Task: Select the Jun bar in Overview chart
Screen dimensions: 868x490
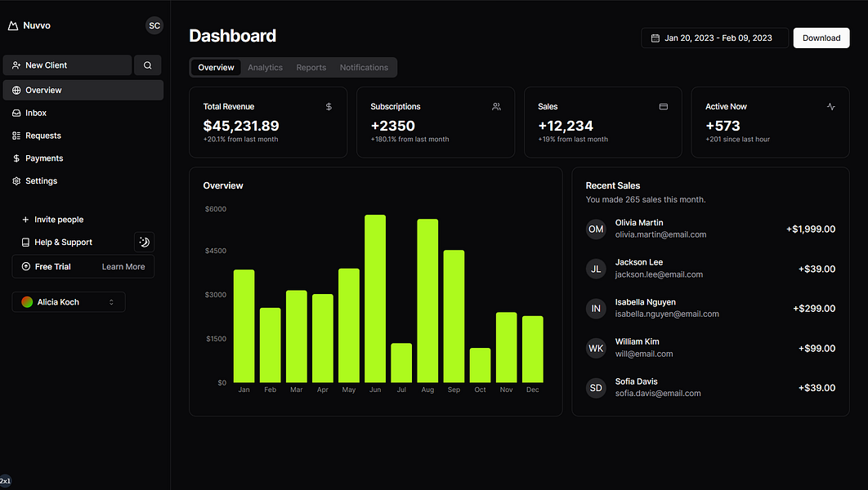Action: pyautogui.click(x=375, y=299)
